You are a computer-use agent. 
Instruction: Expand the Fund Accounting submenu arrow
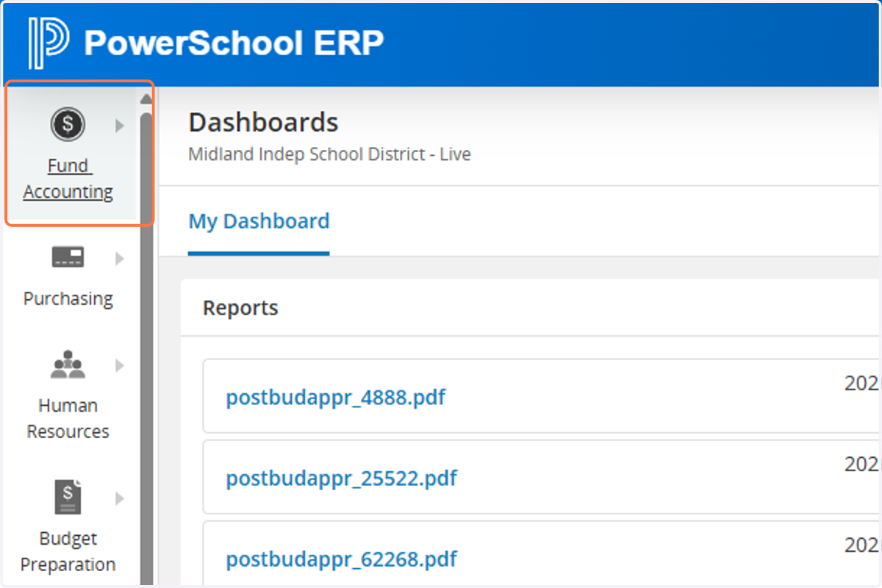[120, 126]
